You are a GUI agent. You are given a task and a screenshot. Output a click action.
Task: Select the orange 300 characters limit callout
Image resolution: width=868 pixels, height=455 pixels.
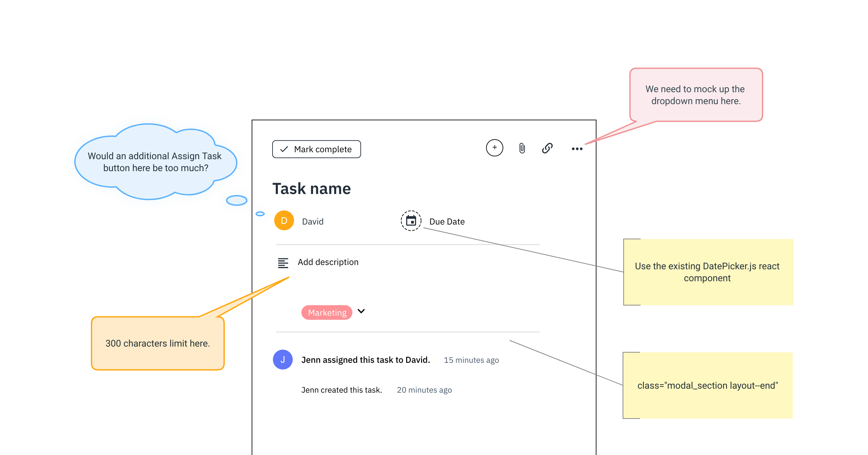click(158, 343)
